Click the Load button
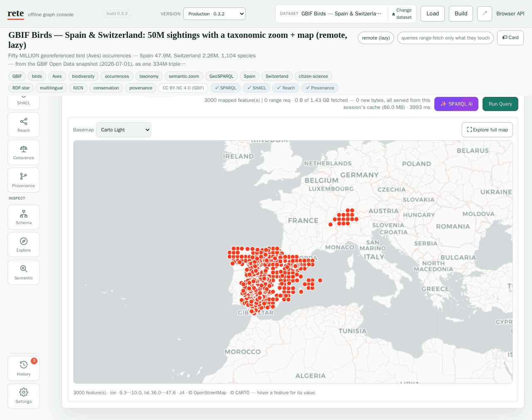Image resolution: width=532 pixels, height=420 pixels. point(433,14)
